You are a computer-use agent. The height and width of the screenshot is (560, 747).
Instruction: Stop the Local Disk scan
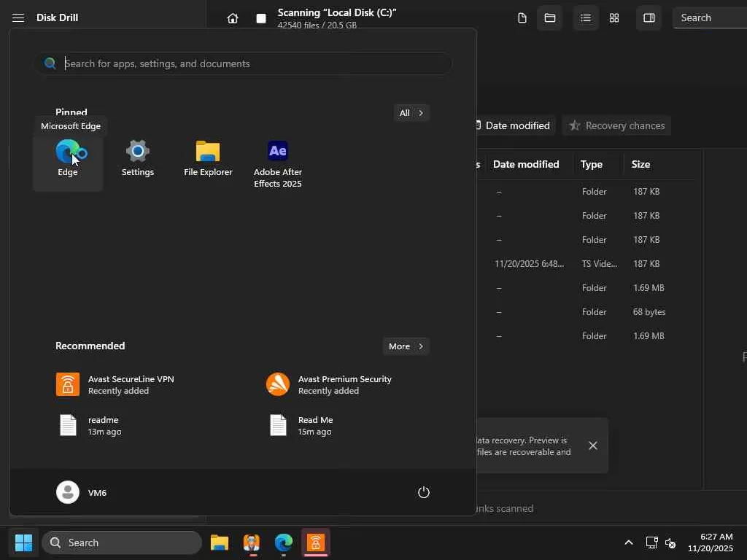(x=261, y=18)
